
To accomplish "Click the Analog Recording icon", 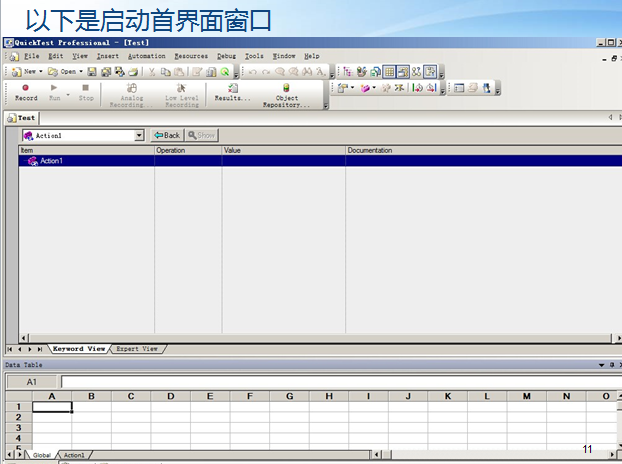I will [131, 95].
